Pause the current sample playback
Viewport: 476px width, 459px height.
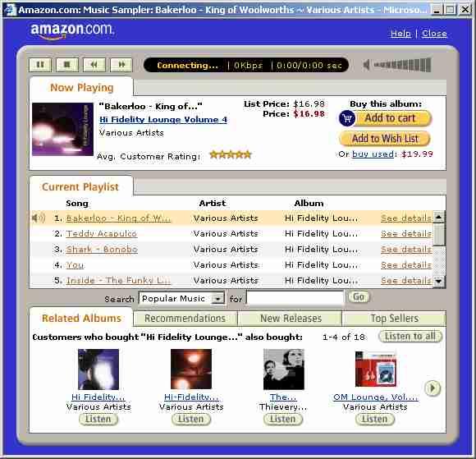(40, 65)
